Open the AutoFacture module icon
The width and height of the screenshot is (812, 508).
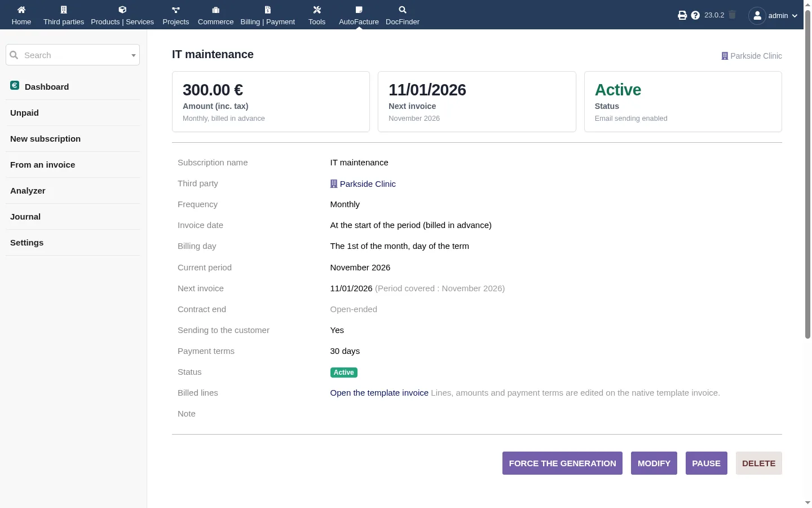tap(359, 10)
